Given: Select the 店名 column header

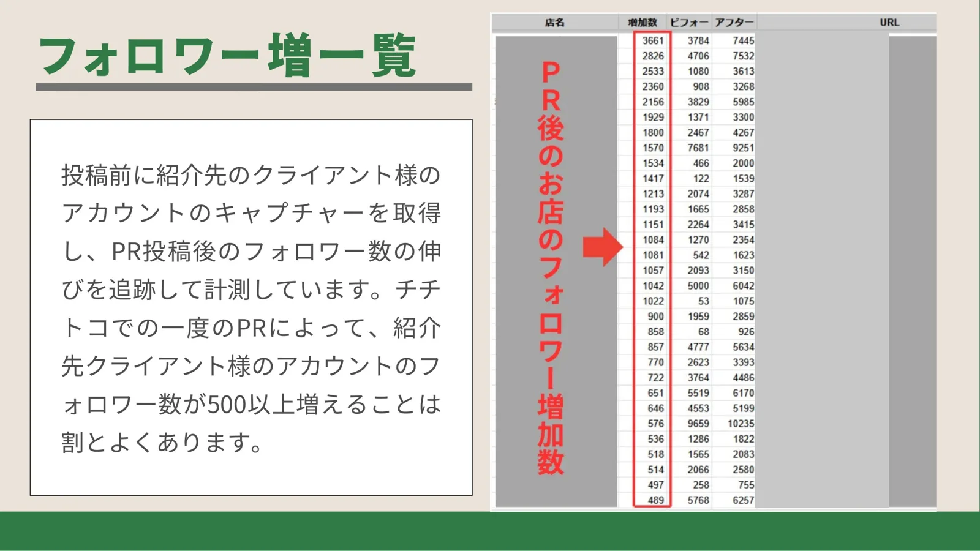Looking at the screenshot, I should tap(554, 23).
